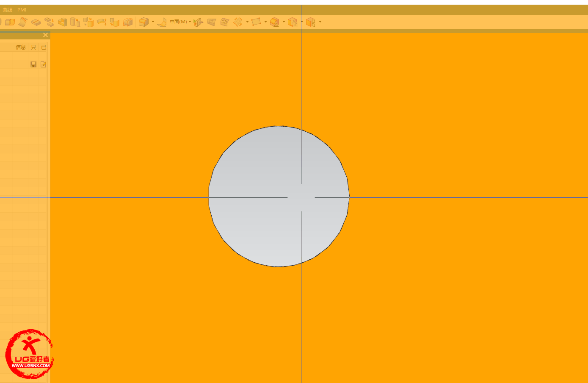Click the mesh surface with arrows icon
Image resolution: width=588 pixels, height=383 pixels.
(238, 22)
